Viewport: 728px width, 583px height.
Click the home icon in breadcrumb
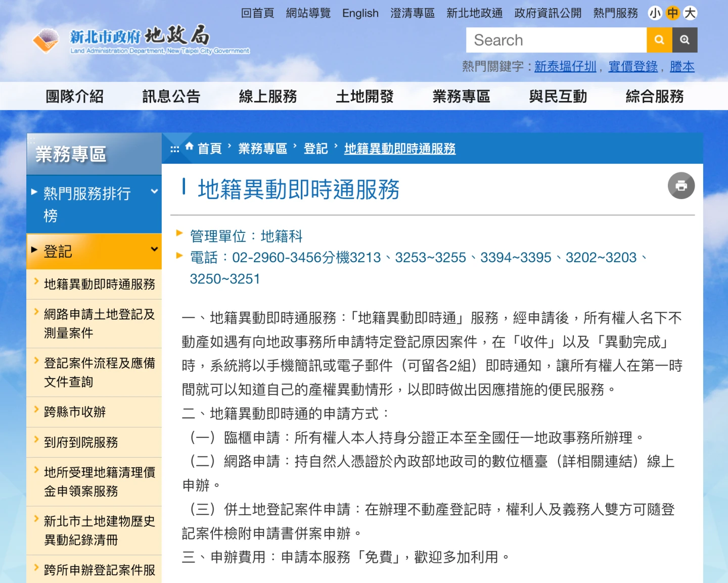[190, 147]
